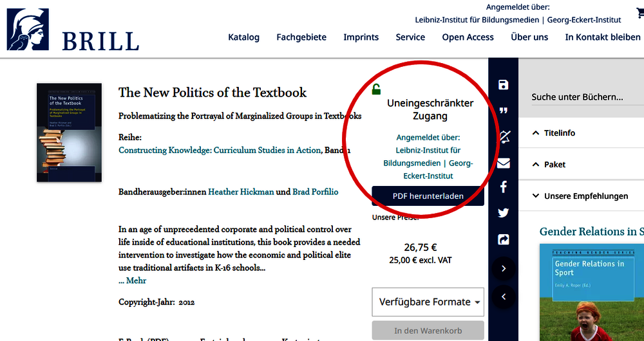
Task: Click the left chevron circle button
Action: (x=504, y=297)
